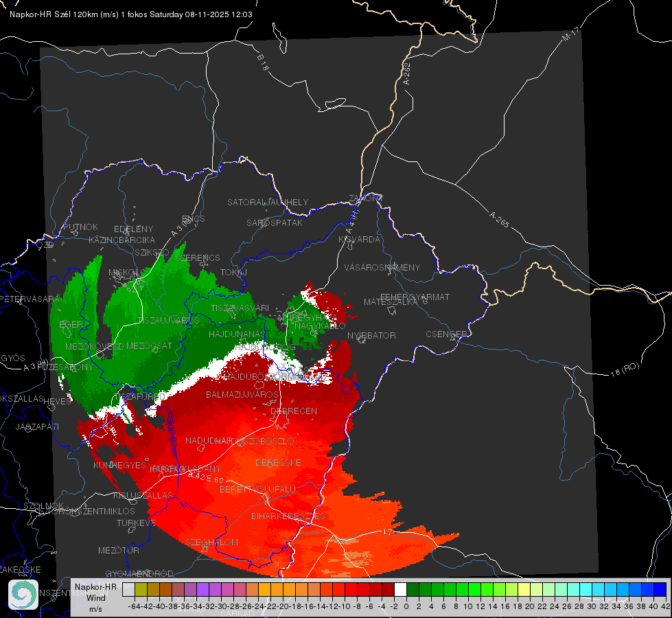Click the KISVÁRDA city label
The height and width of the screenshot is (618, 672).
360,240
